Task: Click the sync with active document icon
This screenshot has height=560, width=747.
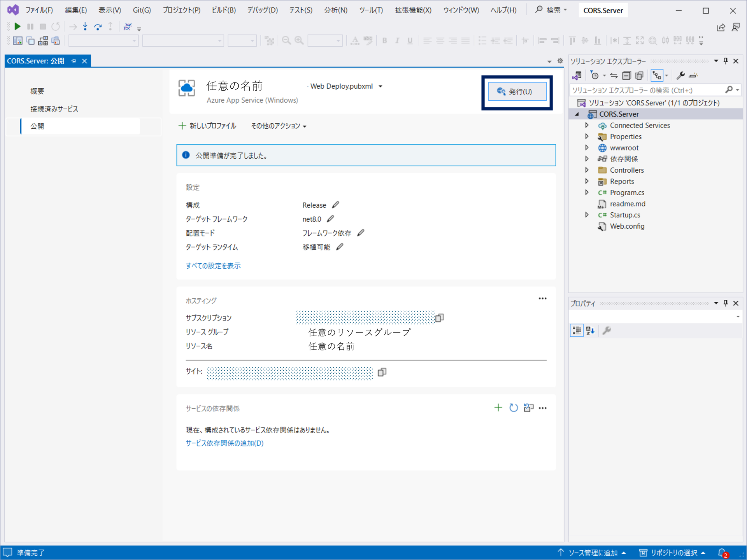Action: point(614,75)
